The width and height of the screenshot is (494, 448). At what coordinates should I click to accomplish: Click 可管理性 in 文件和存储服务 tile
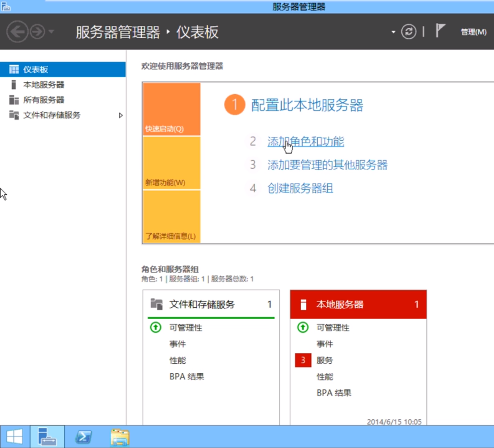click(186, 328)
